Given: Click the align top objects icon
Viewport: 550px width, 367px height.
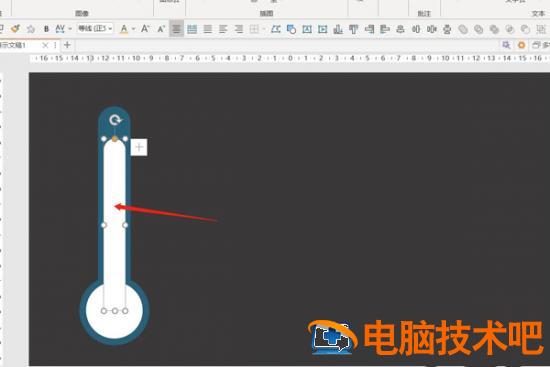Looking at the screenshot, I should coord(354,29).
